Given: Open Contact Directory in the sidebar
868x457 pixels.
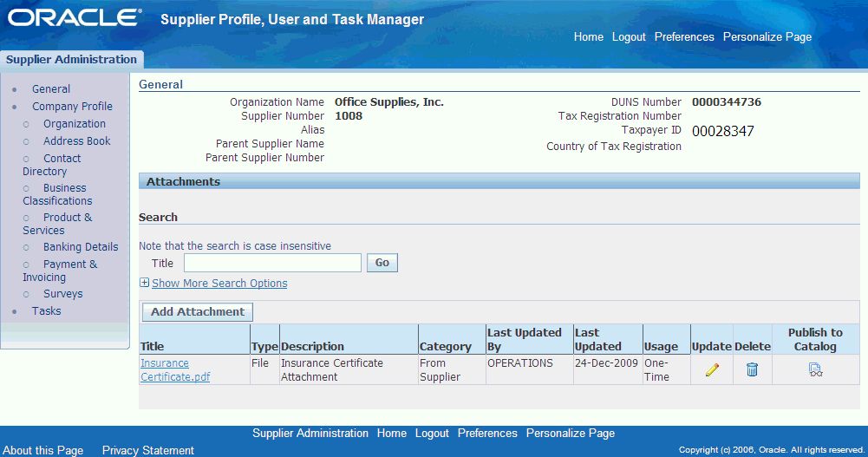Looking at the screenshot, I should point(52,165).
